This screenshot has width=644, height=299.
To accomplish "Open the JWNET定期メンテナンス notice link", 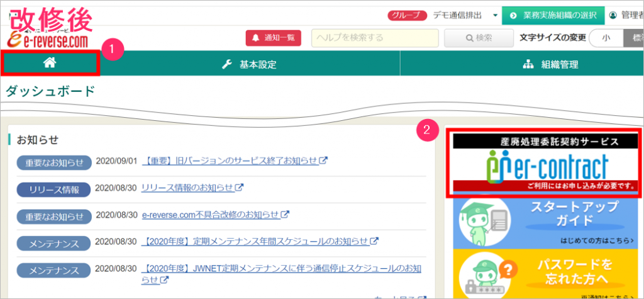I will click(x=281, y=269).
